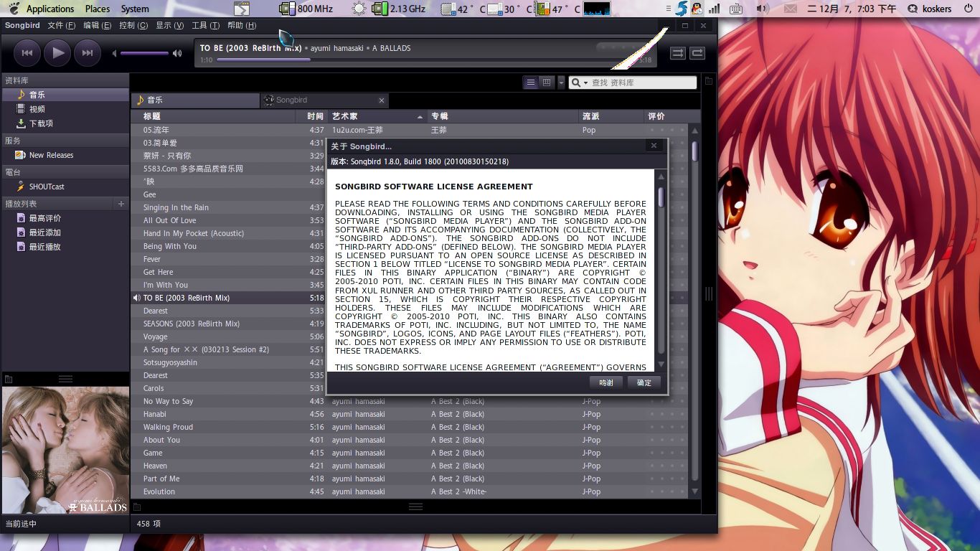Sort by the 流派 column header
The width and height of the screenshot is (980, 551).
[612, 116]
